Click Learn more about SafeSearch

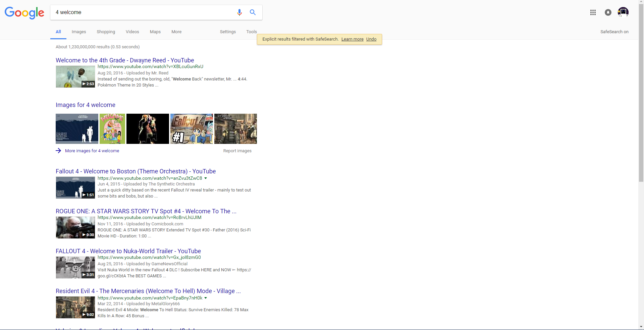tap(353, 39)
